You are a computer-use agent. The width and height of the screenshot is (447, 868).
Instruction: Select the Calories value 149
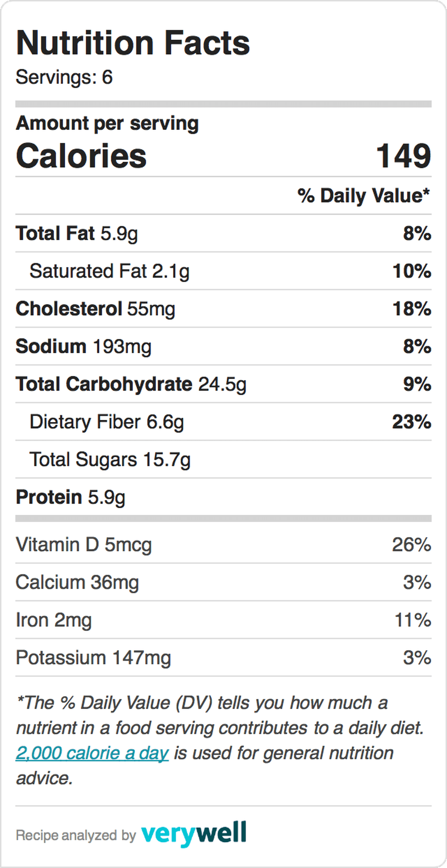[x=403, y=156]
